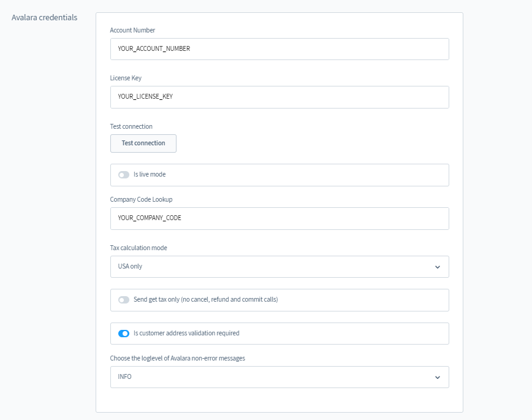The width and height of the screenshot is (532, 420).
Task: Disable customer address validation required switch
Action: (x=124, y=334)
